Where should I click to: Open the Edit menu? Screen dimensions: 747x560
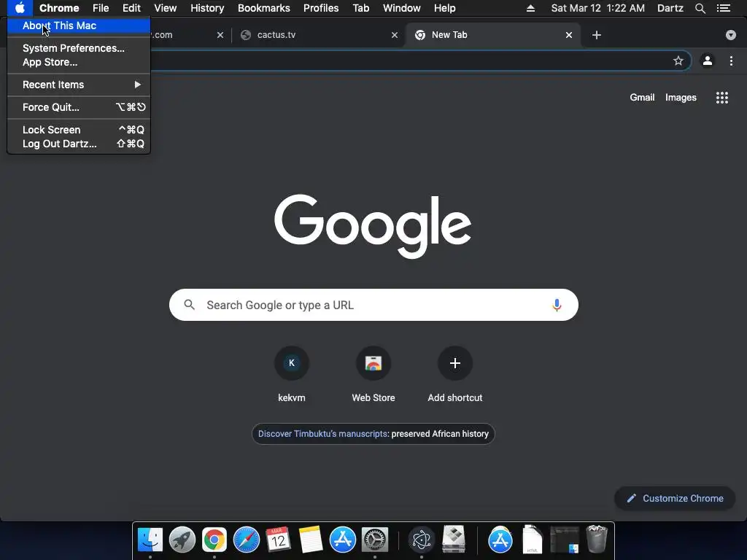[131, 8]
